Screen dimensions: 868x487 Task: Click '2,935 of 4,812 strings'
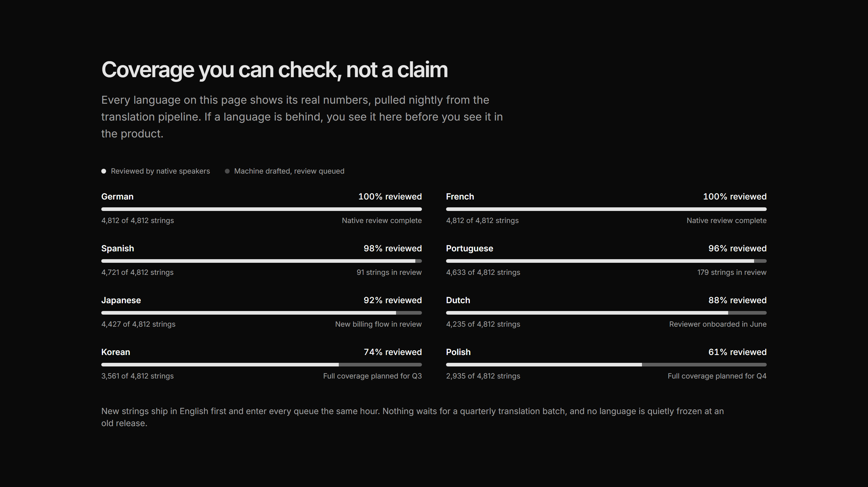pos(483,376)
